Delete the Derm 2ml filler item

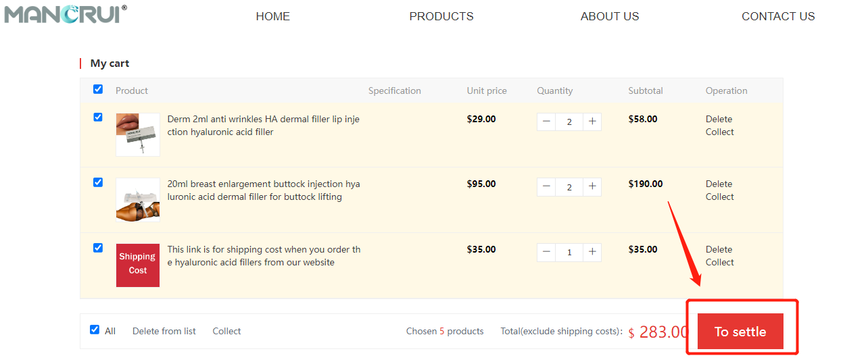pyautogui.click(x=719, y=119)
